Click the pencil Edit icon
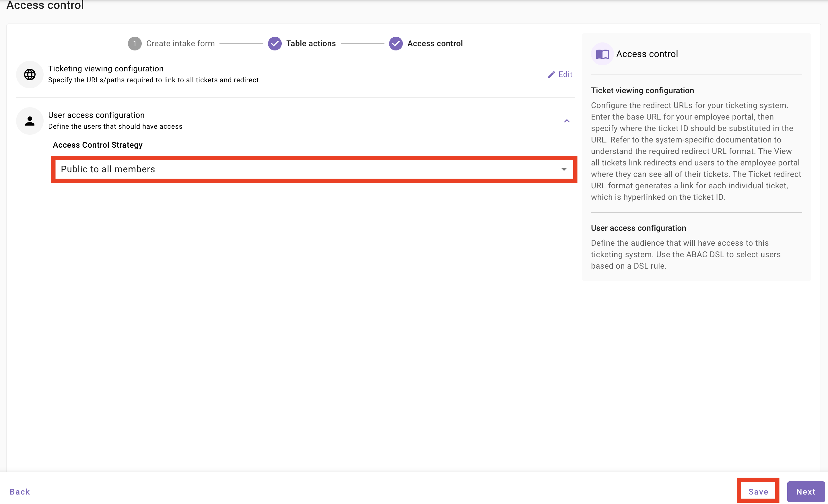Viewport: 828px width, 504px height. tap(551, 75)
